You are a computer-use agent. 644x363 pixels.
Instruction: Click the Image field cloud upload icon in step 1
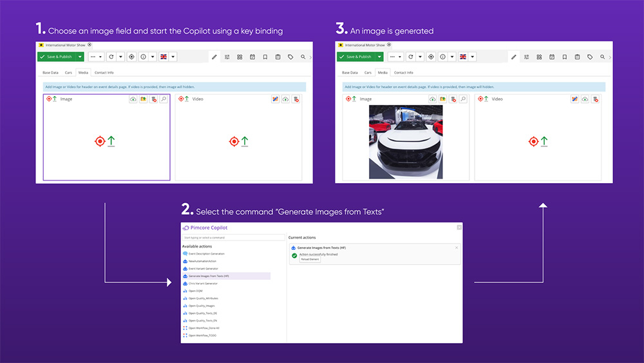coord(133,99)
